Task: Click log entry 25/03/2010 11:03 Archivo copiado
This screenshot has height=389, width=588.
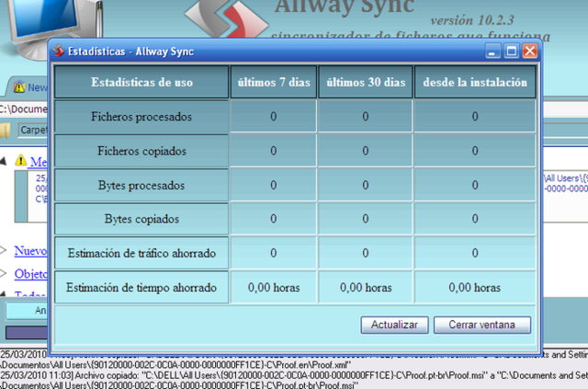Action: (294, 375)
